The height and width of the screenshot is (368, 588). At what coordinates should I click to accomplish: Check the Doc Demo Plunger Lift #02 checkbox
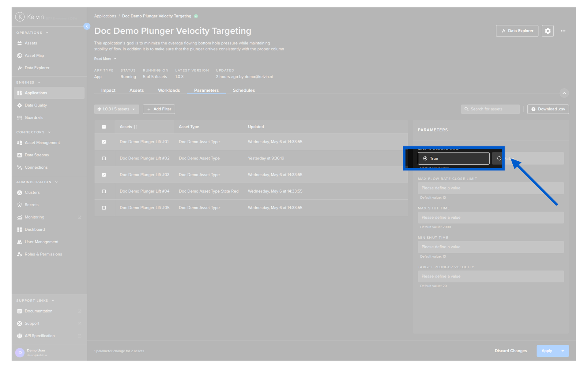point(104,158)
